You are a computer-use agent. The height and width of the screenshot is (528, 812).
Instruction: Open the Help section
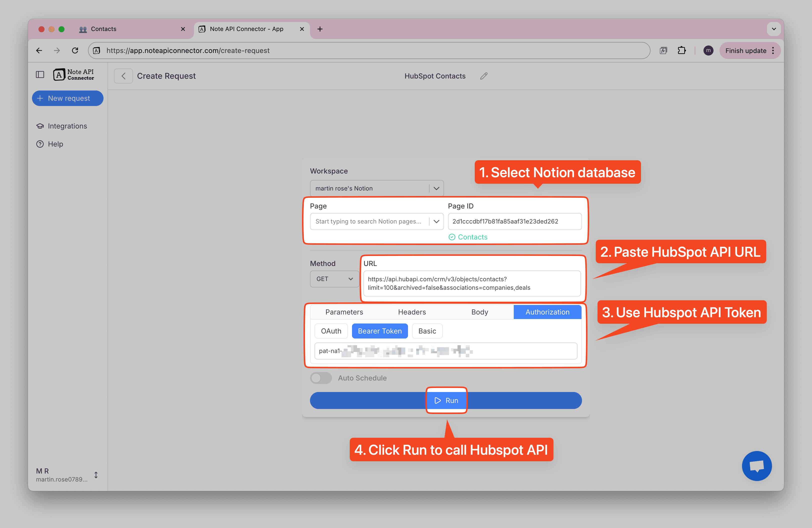(54, 144)
